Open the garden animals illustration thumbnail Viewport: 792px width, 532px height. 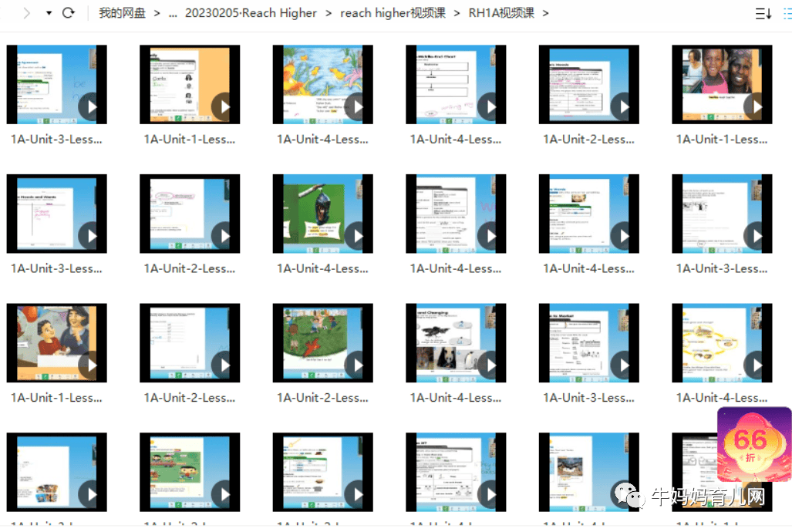(x=322, y=342)
